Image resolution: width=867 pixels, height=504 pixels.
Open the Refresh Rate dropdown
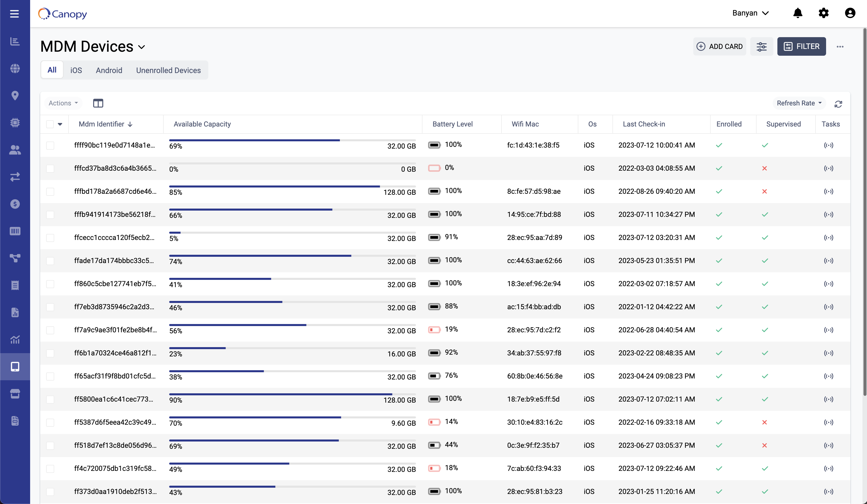pos(799,103)
